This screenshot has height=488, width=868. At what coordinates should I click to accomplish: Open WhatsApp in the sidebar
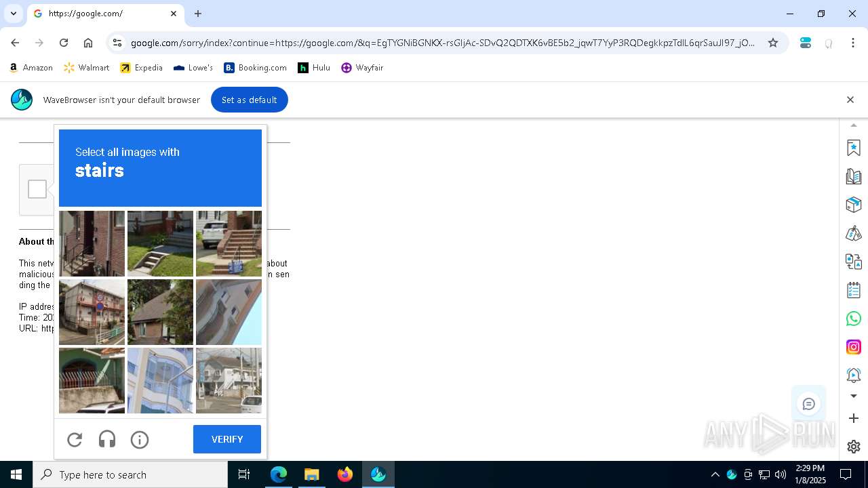pyautogui.click(x=854, y=319)
